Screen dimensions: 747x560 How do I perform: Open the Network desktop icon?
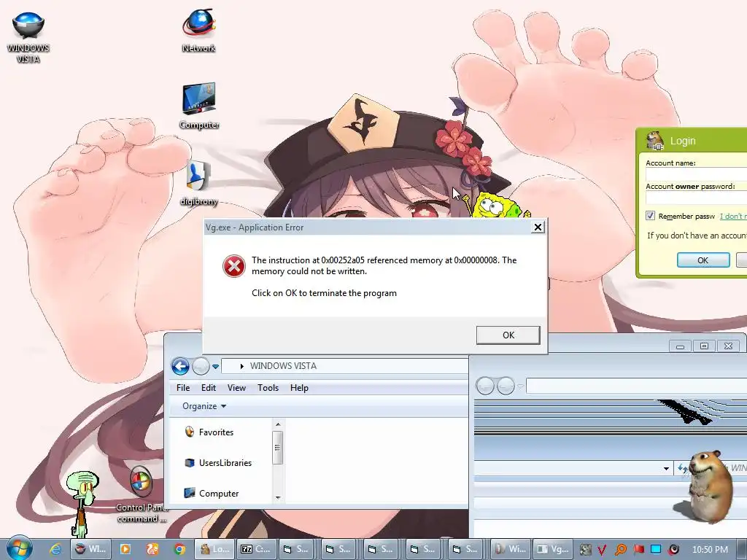point(198,31)
